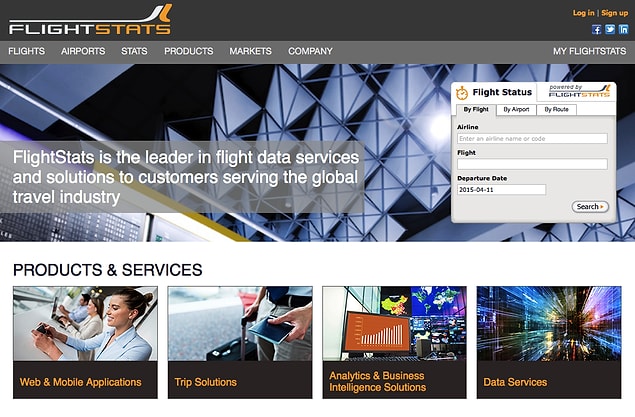Click the FlightStats logo in header
This screenshot has height=417, width=635.
pyautogui.click(x=90, y=19)
